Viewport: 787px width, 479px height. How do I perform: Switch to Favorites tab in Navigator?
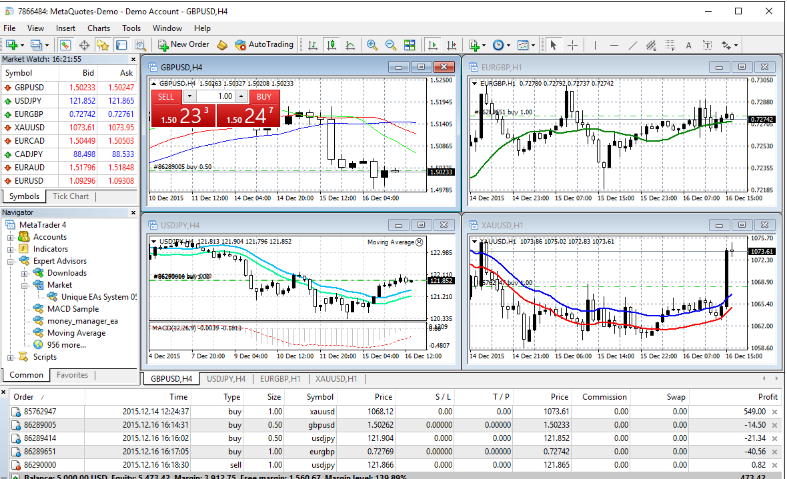pos(72,375)
